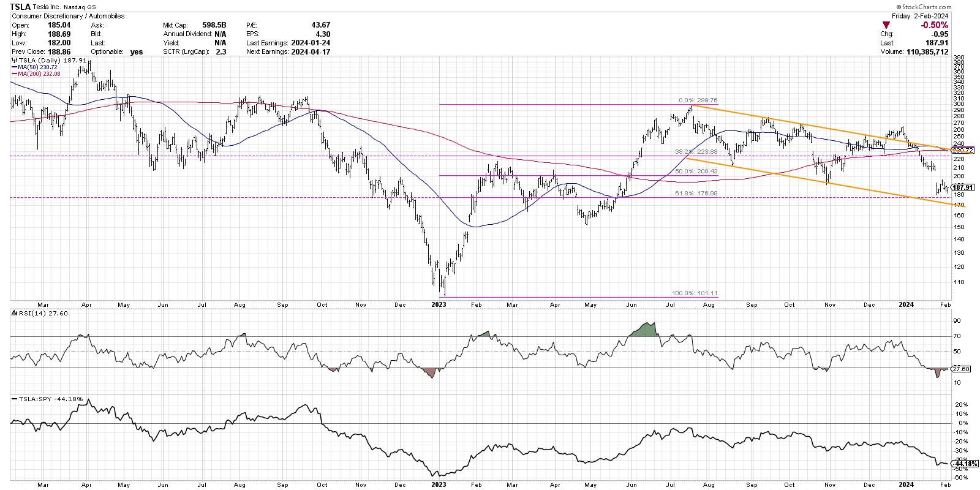
Task: Click the RSI(14) indicator legend icon
Action: tap(15, 313)
